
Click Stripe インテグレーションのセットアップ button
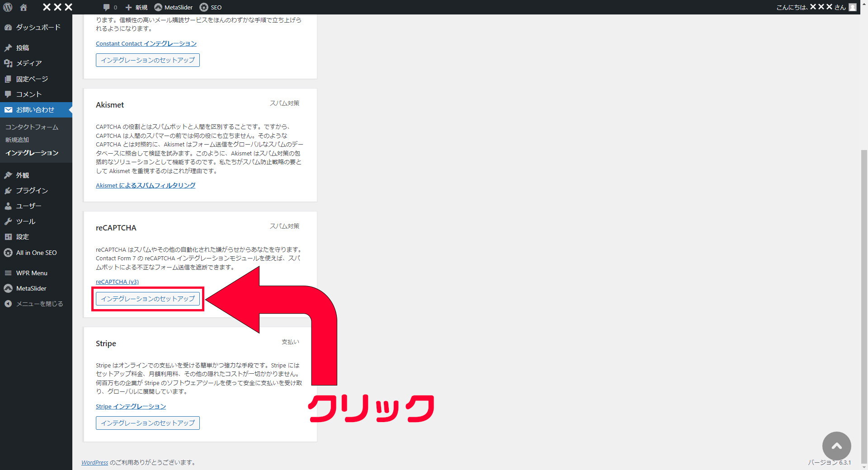(x=148, y=423)
